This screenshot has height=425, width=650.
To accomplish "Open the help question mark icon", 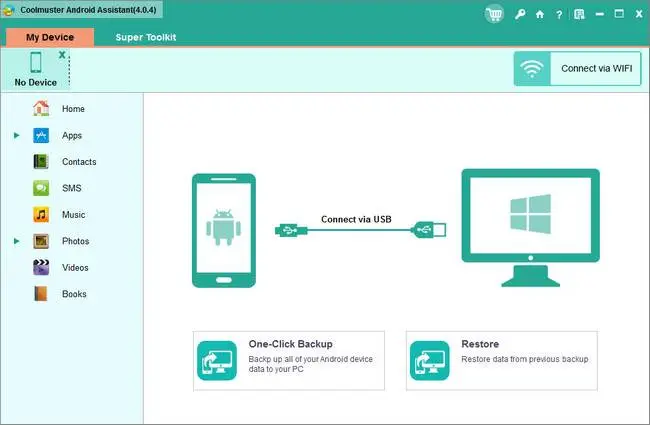I will (x=559, y=15).
